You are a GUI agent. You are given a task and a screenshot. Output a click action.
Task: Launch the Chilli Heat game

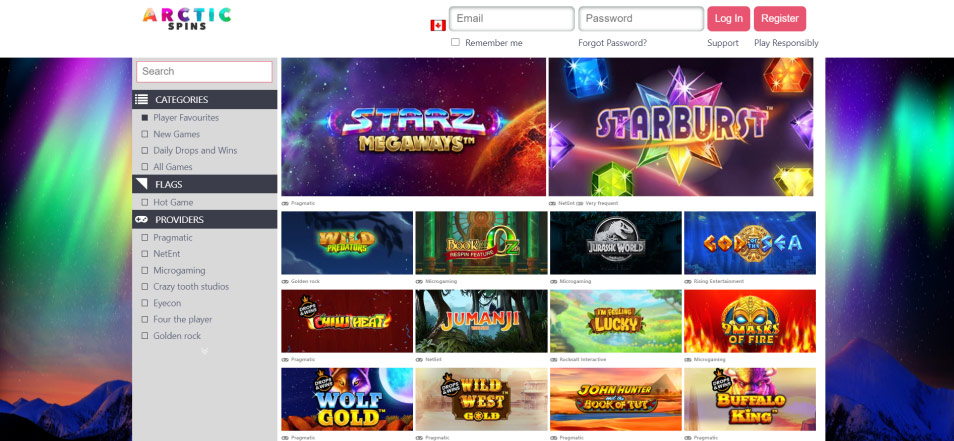tap(347, 321)
